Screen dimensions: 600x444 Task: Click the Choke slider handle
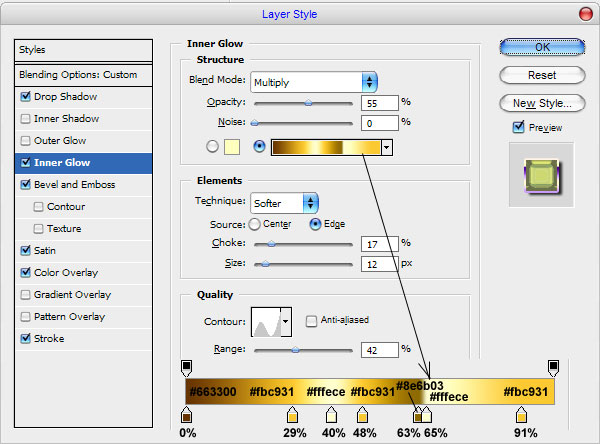271,244
